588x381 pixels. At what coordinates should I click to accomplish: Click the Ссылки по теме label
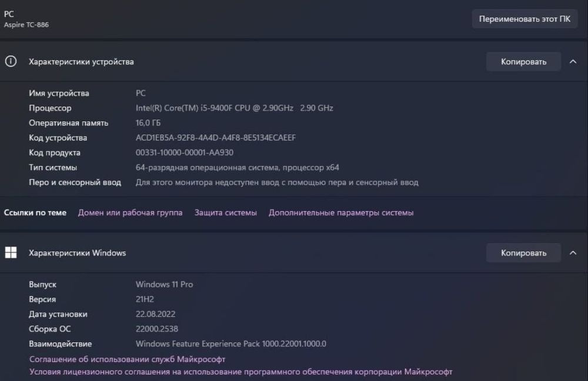click(x=35, y=213)
